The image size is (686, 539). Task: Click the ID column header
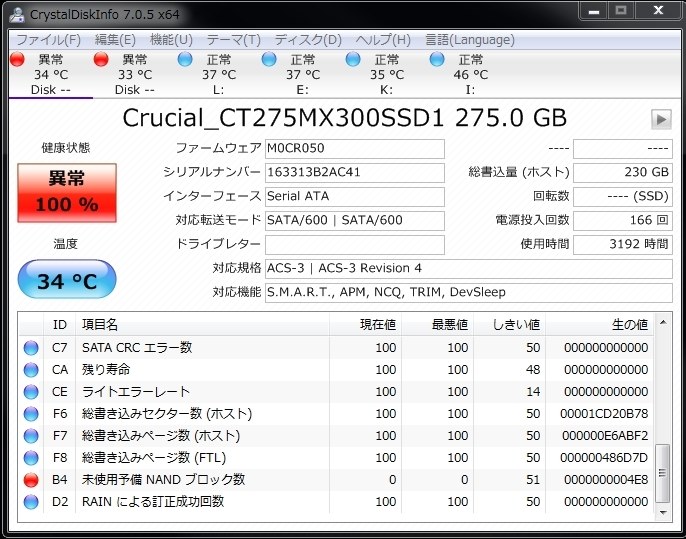pyautogui.click(x=60, y=325)
